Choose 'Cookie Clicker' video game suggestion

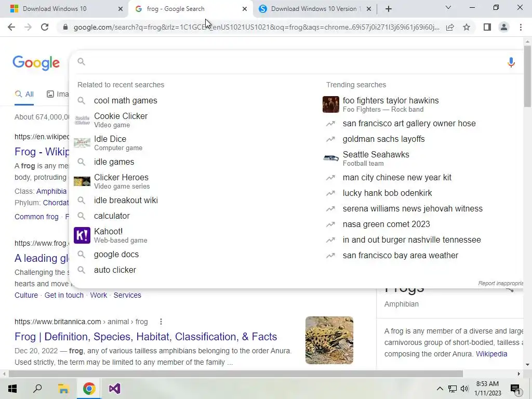(193, 120)
